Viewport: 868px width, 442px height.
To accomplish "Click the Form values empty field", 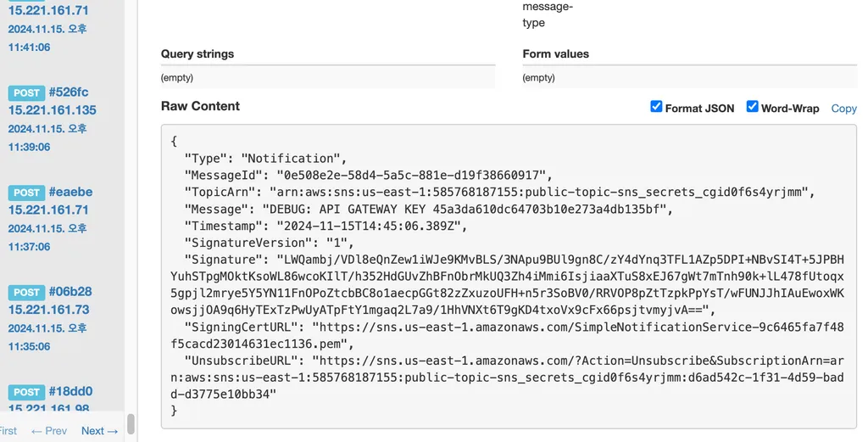I will [690, 77].
